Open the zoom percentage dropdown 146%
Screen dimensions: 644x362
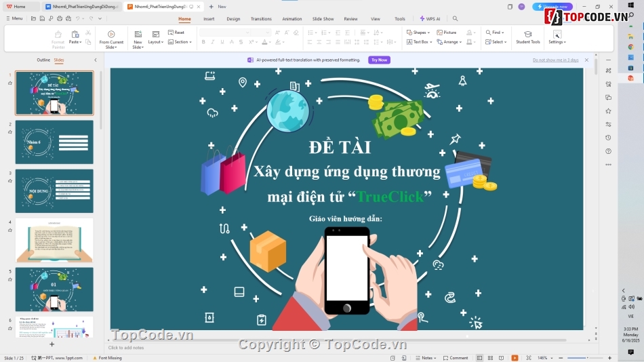click(x=546, y=358)
